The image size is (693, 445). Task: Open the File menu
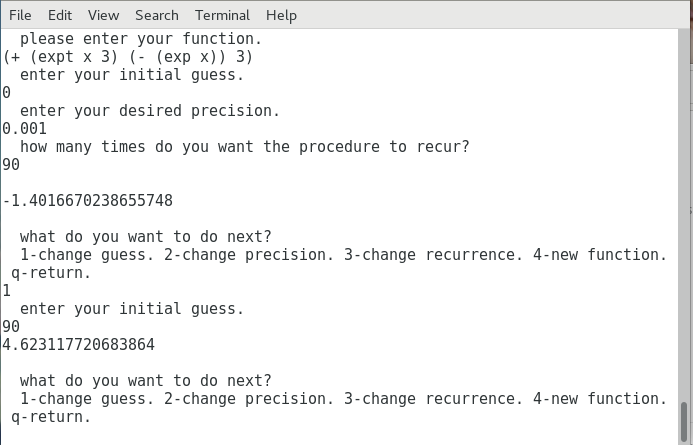click(x=20, y=15)
